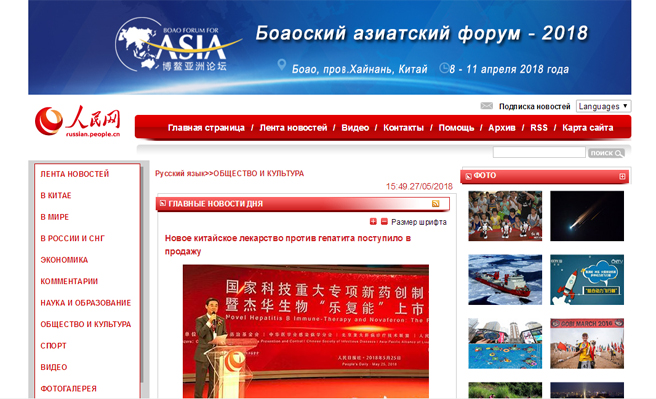The height and width of the screenshot is (399, 656).
Task: Click the поиск search button with magnifier
Action: 606,153
